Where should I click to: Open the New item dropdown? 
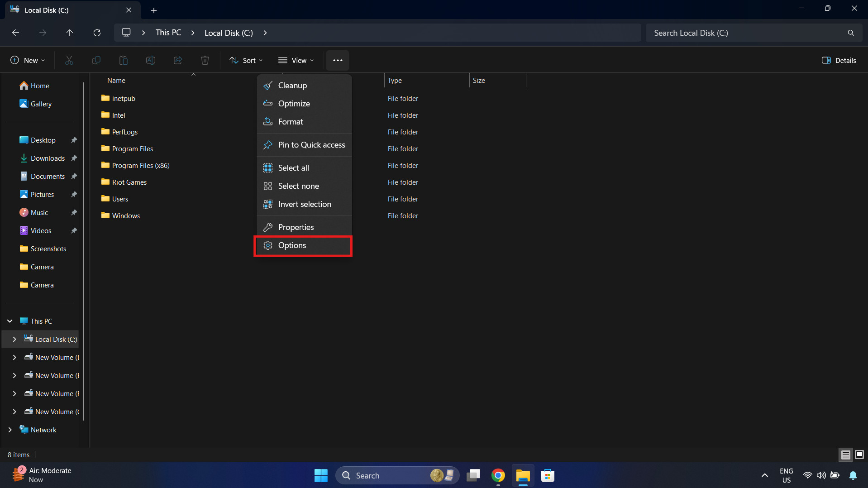coord(27,60)
